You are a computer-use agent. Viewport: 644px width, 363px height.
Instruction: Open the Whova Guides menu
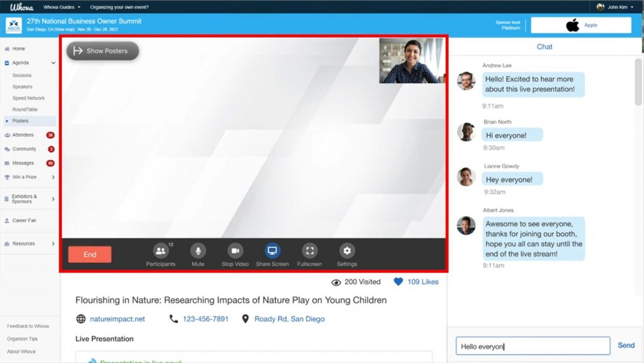click(60, 6)
